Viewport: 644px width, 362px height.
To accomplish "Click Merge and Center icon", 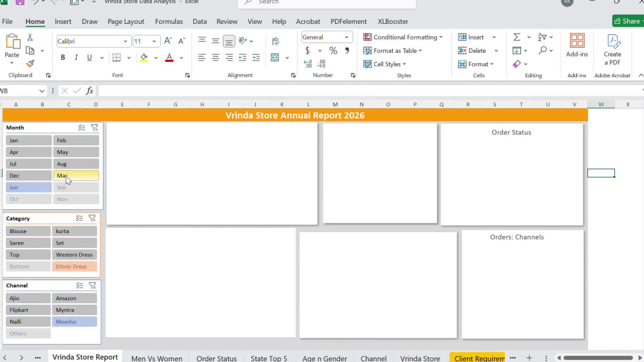I will [x=275, y=57].
